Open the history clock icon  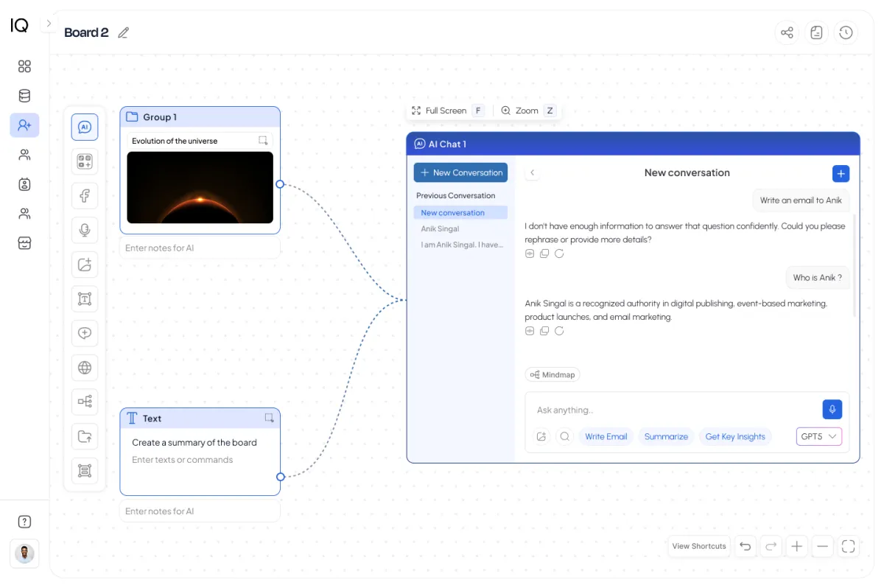point(846,32)
